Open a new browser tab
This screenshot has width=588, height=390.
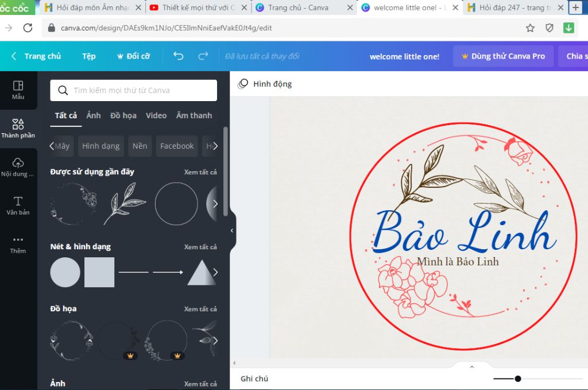click(x=575, y=7)
